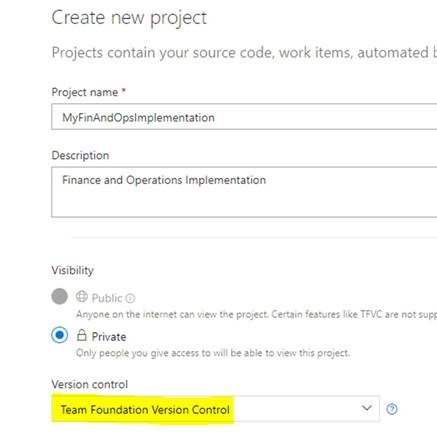Click the red required asterisk by Project name
This screenshot has width=437, height=435.
(x=123, y=90)
